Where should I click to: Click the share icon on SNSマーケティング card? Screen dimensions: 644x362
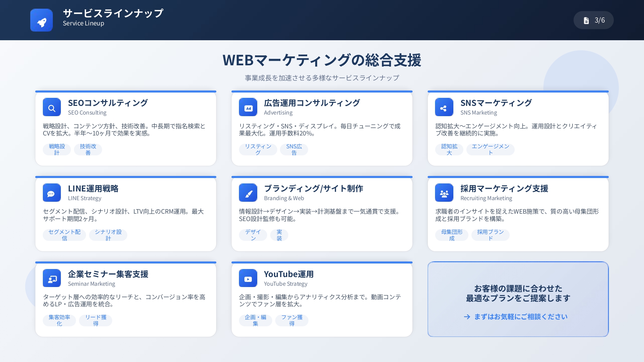click(444, 107)
